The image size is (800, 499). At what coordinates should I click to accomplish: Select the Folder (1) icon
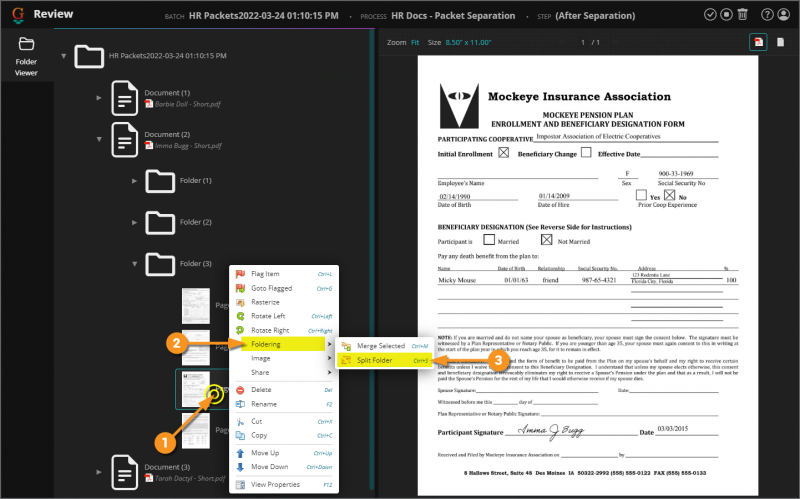tap(160, 181)
